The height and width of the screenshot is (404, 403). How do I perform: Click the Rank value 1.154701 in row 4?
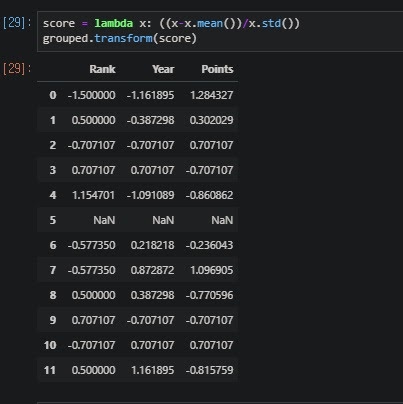94,195
